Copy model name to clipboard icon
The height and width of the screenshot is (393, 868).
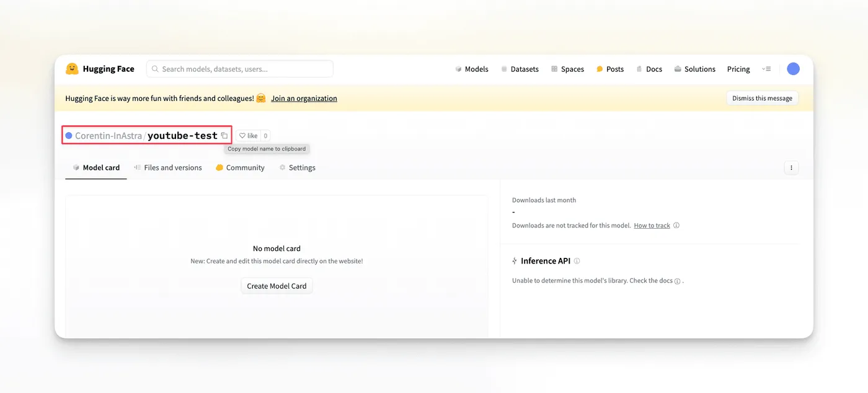[x=224, y=136]
